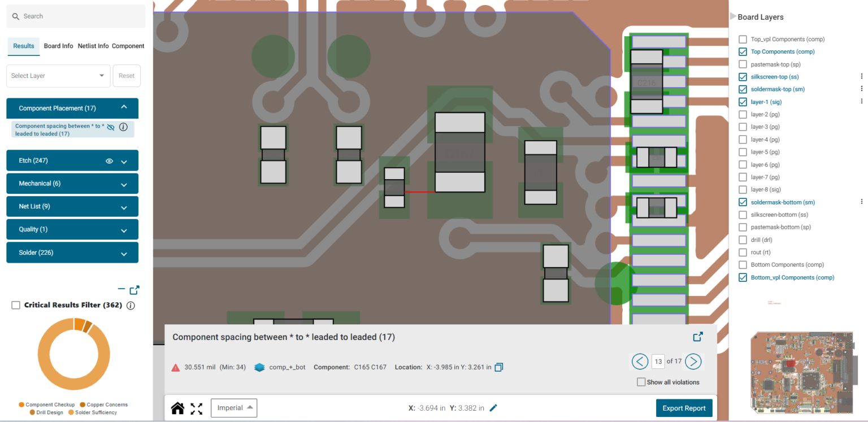Uncheck the Top Components layer
This screenshot has height=422, width=868.
(743, 51)
